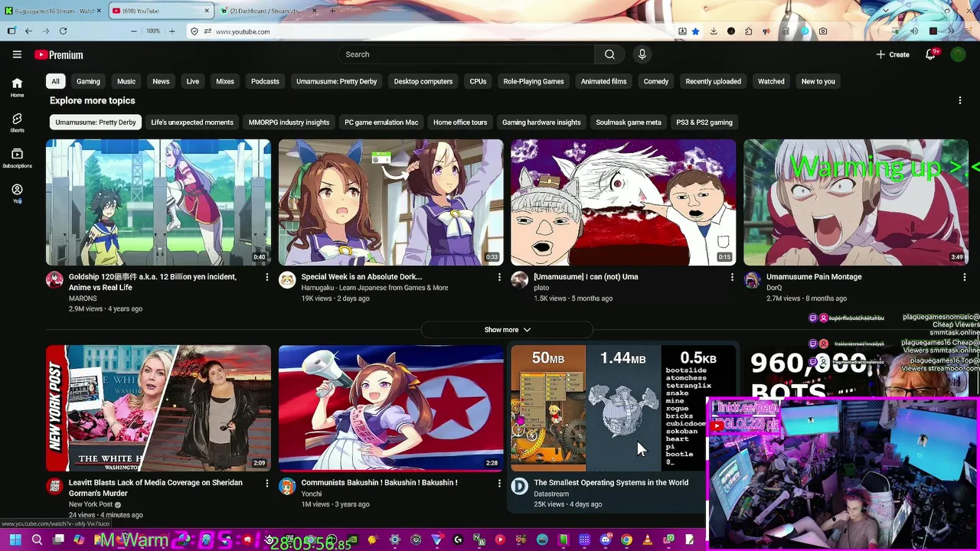980x551 pixels.
Task: Select Gaming hardware insights topic
Action: tap(541, 122)
